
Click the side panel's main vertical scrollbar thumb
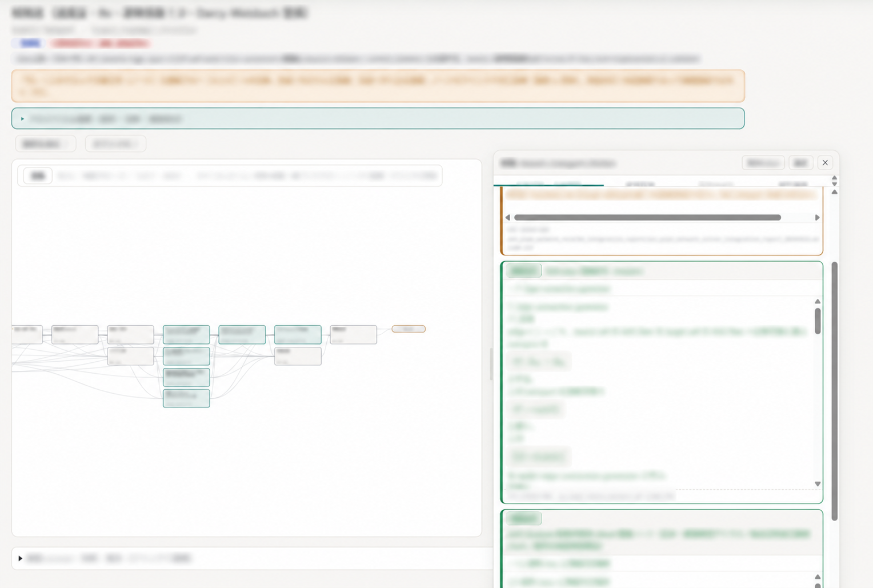(834, 391)
